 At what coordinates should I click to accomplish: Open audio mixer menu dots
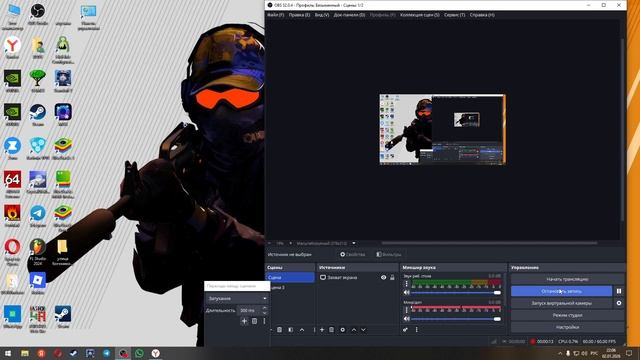tap(416, 330)
